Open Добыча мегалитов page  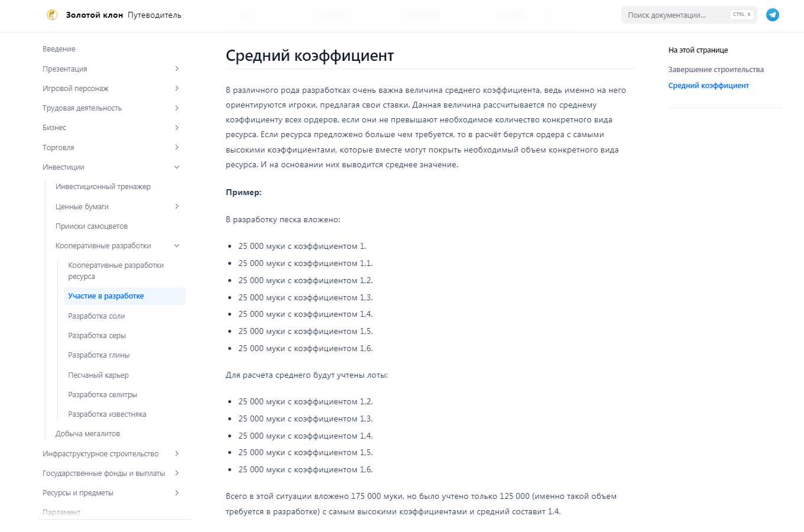point(87,434)
